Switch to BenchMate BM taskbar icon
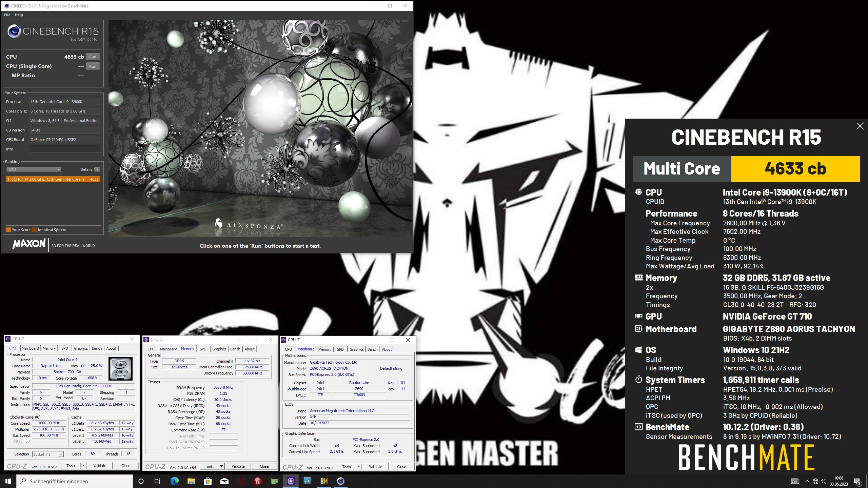 324,481
